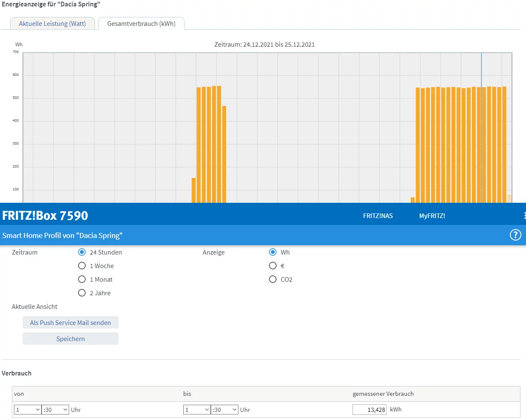This screenshot has width=526, height=420.
Task: Click the 'kWh' unit label
Action: click(x=396, y=409)
